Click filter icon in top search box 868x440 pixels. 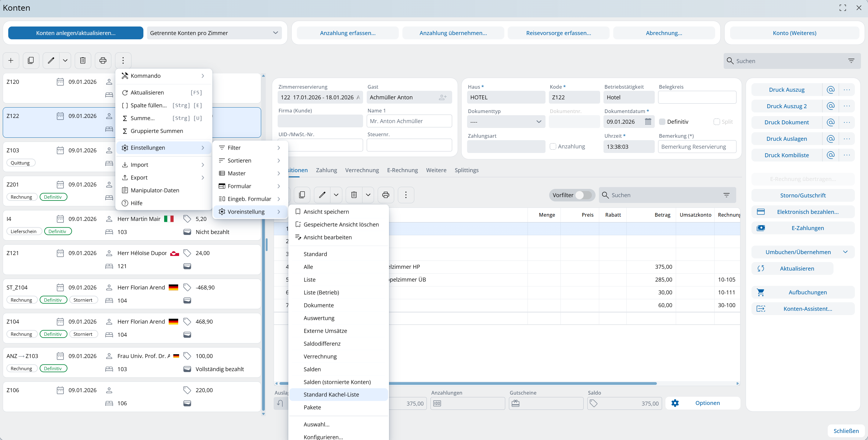click(x=851, y=61)
